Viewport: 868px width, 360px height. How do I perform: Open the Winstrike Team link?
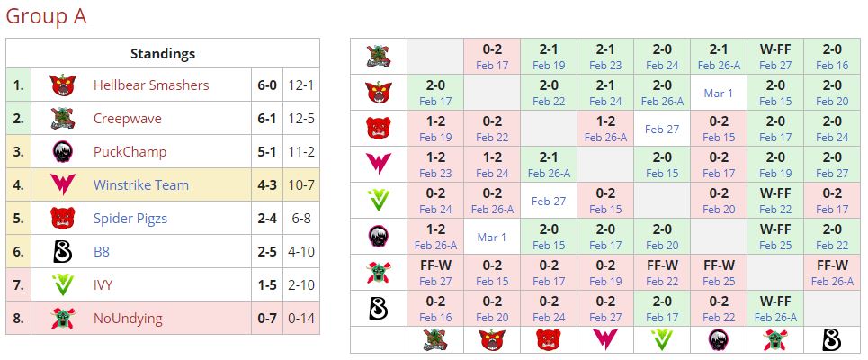click(140, 185)
